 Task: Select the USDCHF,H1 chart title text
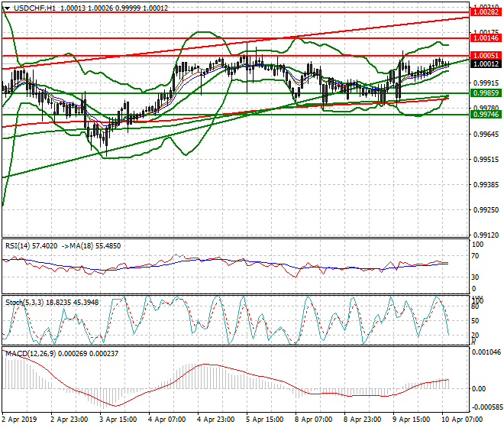[x=34, y=8]
